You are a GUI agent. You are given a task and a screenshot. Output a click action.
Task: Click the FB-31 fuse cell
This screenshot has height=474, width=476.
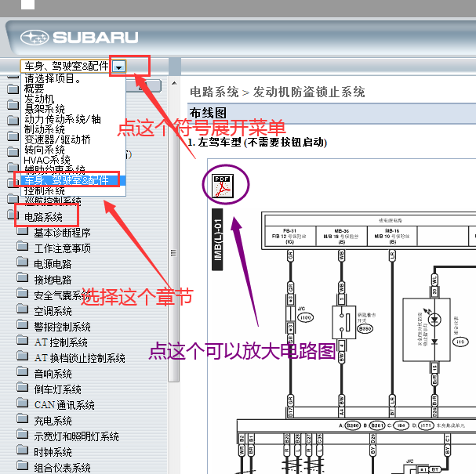(290, 236)
